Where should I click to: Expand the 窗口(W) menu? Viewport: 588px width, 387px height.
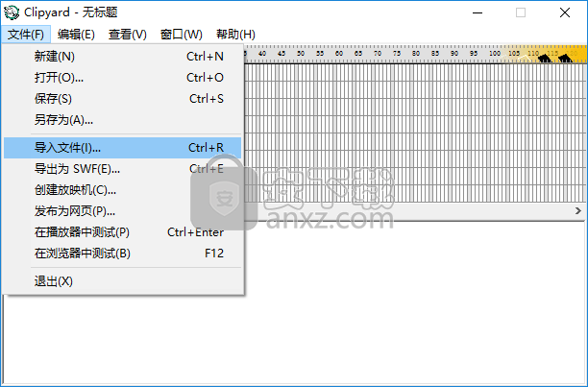point(182,35)
